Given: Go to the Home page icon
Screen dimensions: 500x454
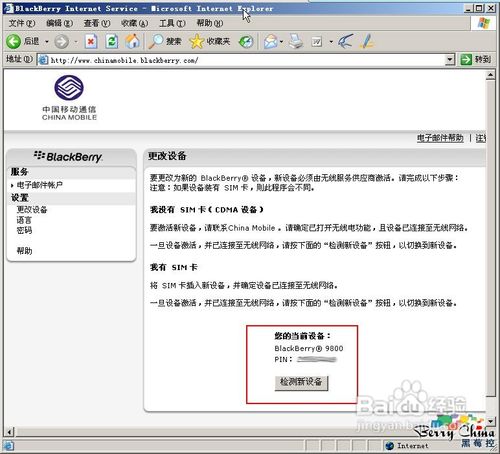Looking at the screenshot, I should 133,41.
